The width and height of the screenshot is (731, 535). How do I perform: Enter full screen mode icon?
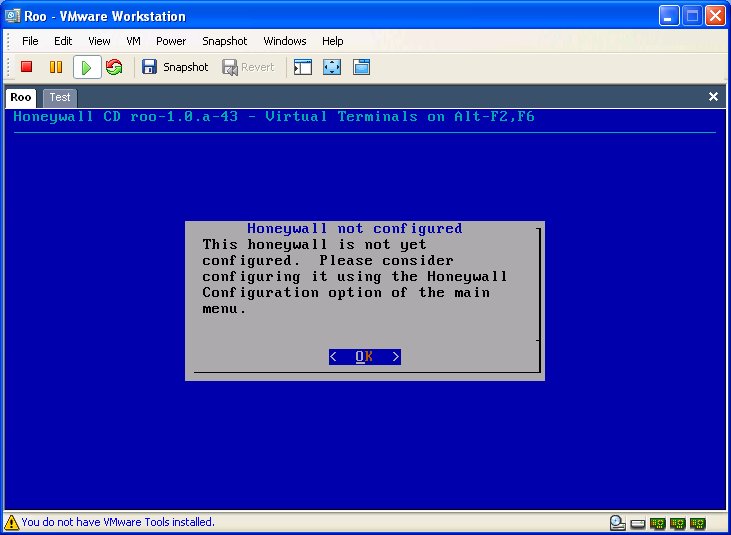pos(332,67)
